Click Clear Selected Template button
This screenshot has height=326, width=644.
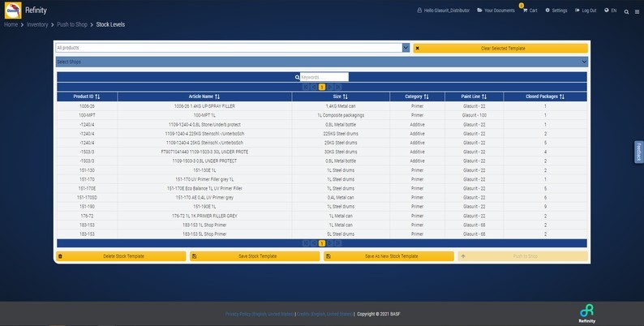[500, 48]
